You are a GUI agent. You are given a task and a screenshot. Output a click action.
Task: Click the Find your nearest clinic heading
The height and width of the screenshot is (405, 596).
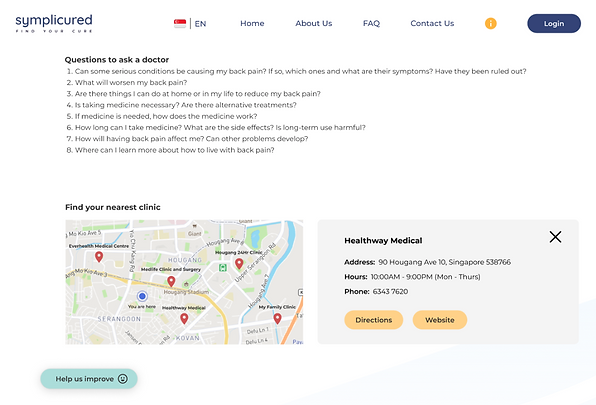coord(113,207)
